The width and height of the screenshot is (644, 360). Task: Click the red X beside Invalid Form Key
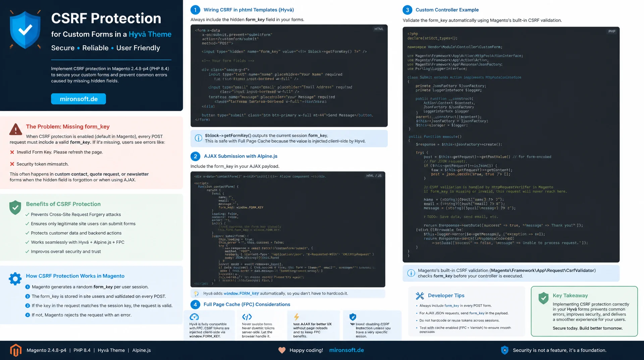tap(12, 152)
